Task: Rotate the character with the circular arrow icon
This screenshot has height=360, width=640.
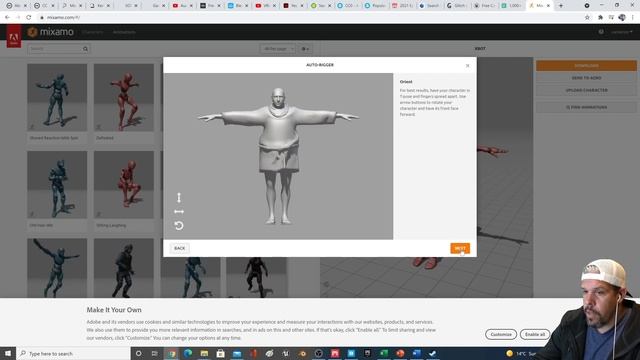Action: [x=179, y=225]
